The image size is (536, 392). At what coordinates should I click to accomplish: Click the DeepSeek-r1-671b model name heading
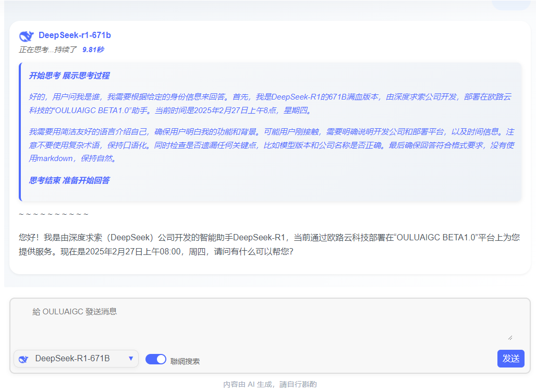[75, 35]
